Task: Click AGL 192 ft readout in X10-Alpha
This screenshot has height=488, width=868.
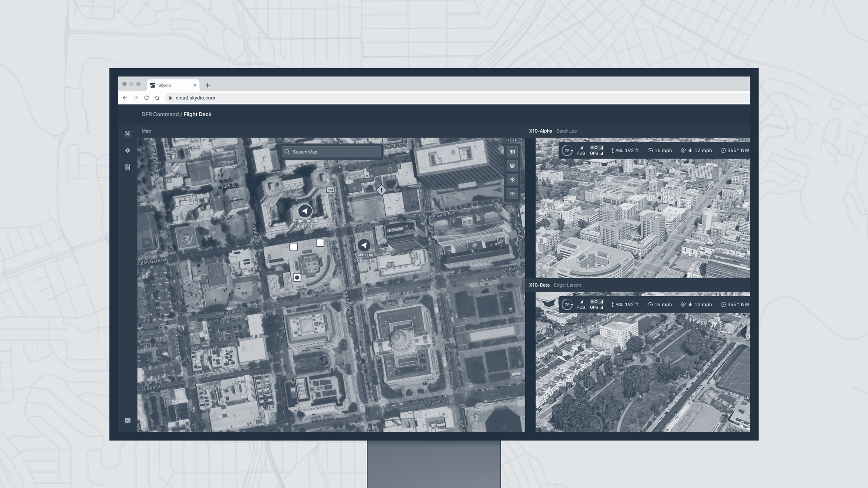Action: [625, 151]
